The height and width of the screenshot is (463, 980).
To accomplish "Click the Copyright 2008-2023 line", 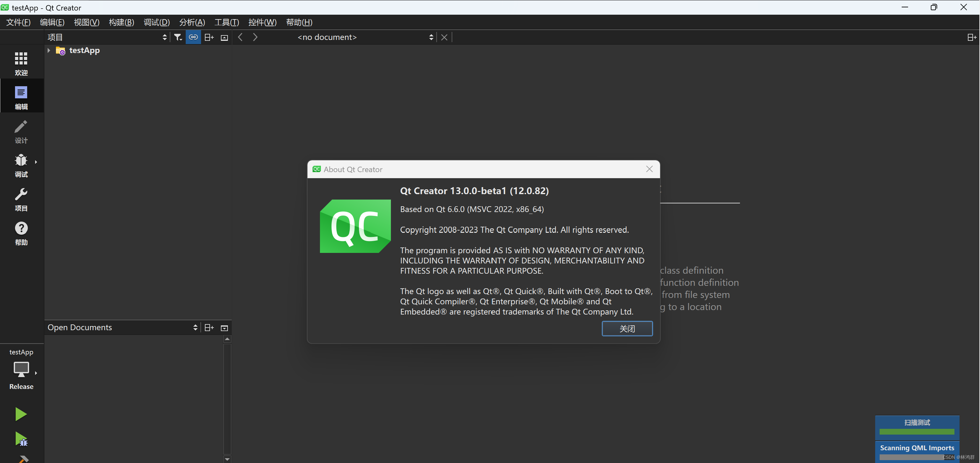I will 514,230.
